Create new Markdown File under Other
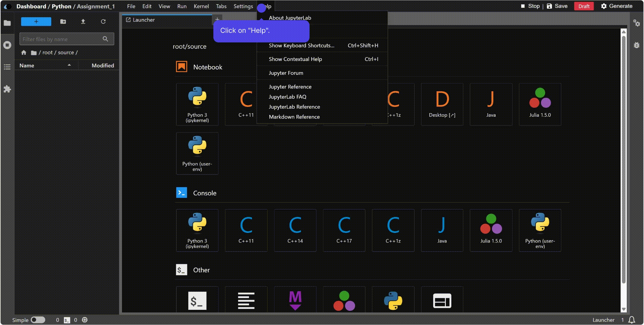This screenshot has width=644, height=325. tap(295, 300)
